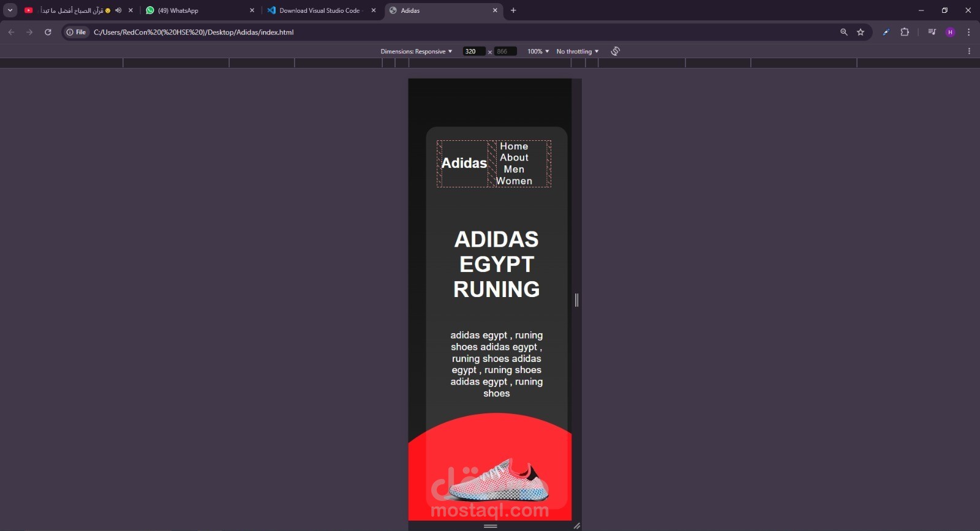Switch to the (49) WhatsApp tab
Viewport: 980px width, 531px height.
point(200,10)
